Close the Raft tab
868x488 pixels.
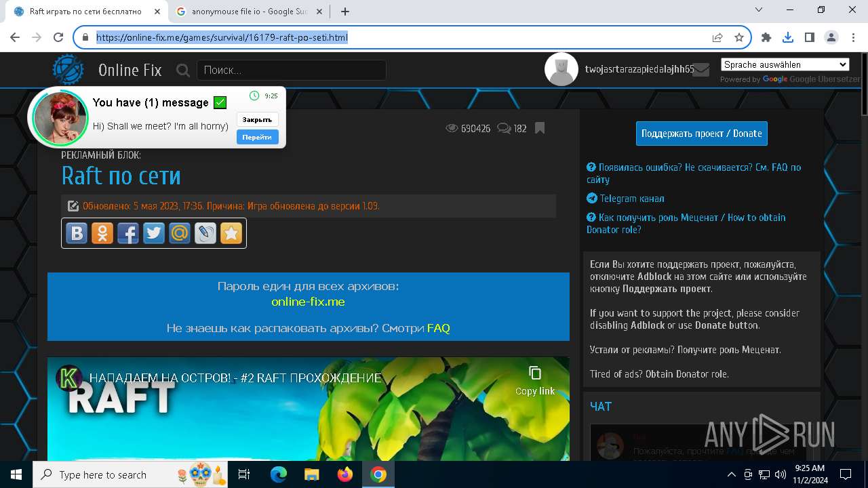(157, 12)
